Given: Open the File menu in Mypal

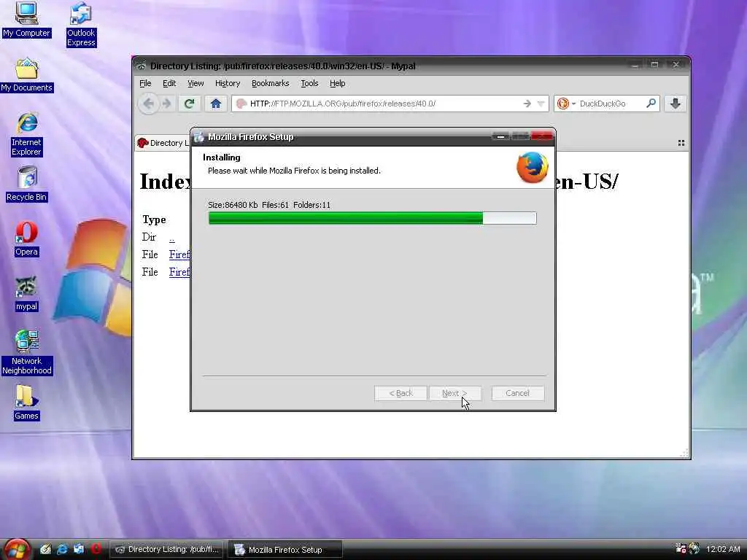Looking at the screenshot, I should 145,83.
